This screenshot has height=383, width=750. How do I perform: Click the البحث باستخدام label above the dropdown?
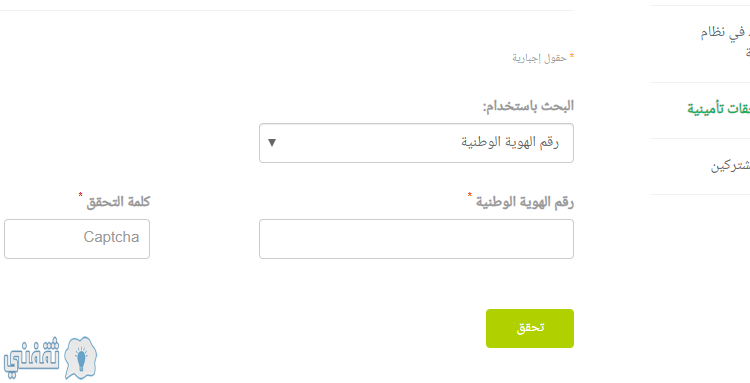click(528, 106)
